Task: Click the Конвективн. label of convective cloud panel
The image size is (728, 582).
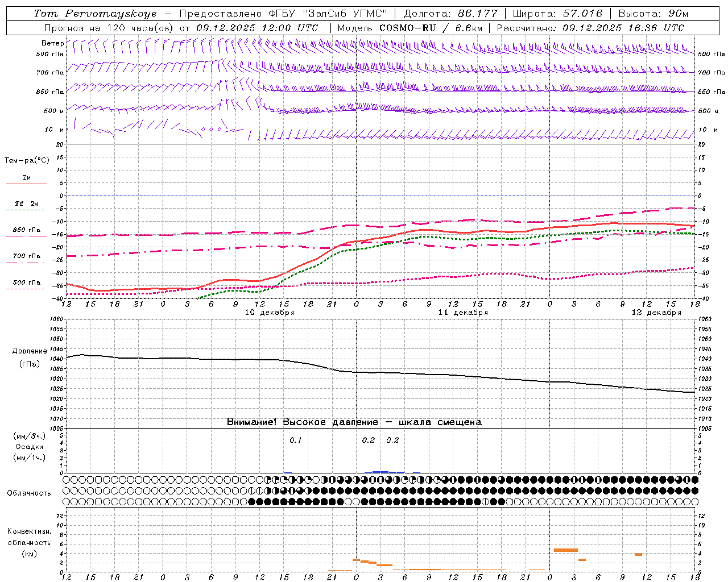Action: click(x=29, y=531)
